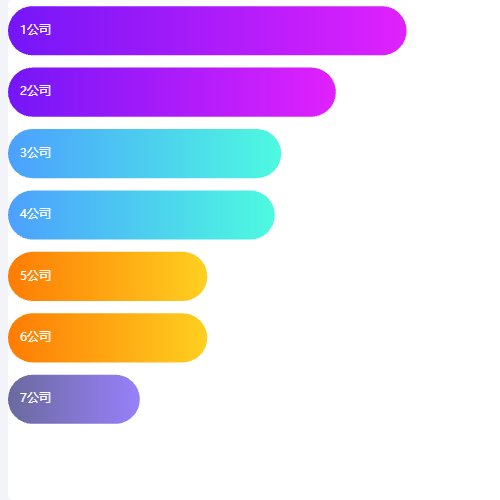This screenshot has height=500, width=500.
Task: Select the magenta 2公司 bar
Action: click(172, 92)
